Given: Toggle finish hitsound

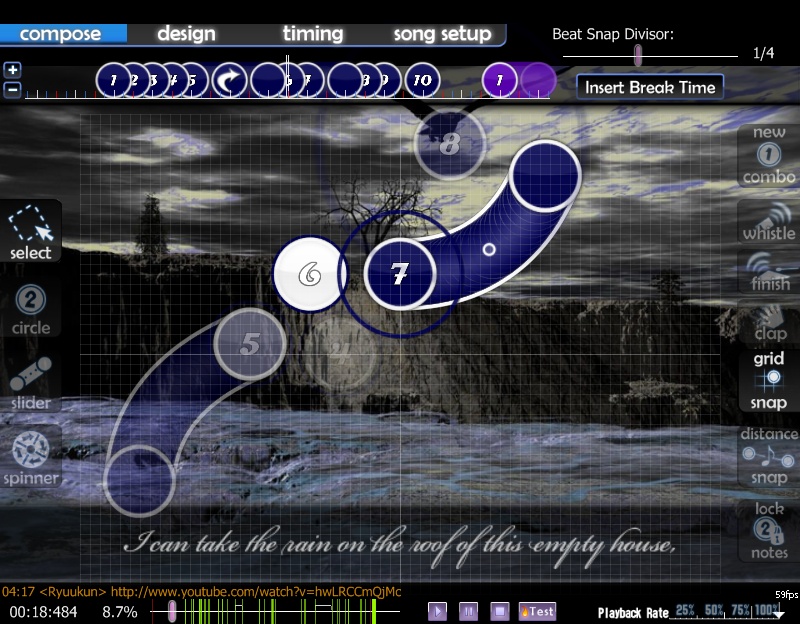Looking at the screenshot, I should [x=769, y=272].
